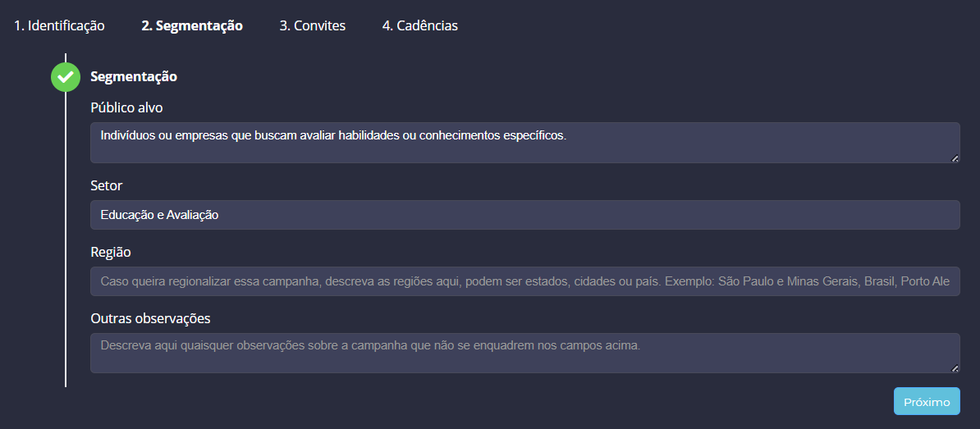Click into the Setor input field
This screenshot has height=429, width=980.
point(525,215)
